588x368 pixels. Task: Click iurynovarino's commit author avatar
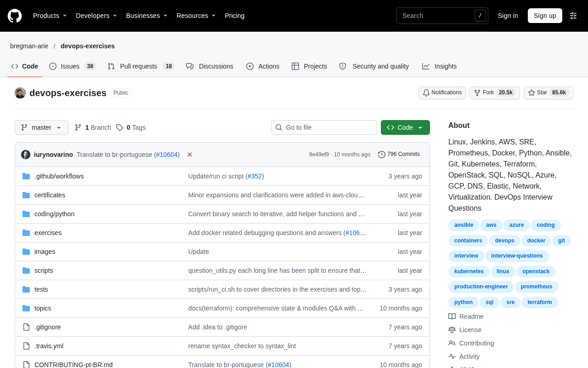point(26,155)
